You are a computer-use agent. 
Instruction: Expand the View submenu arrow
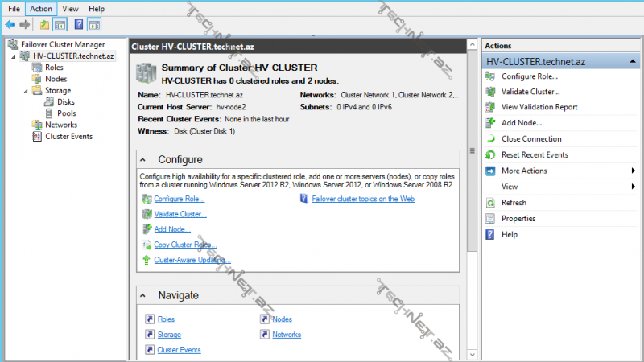coord(633,187)
